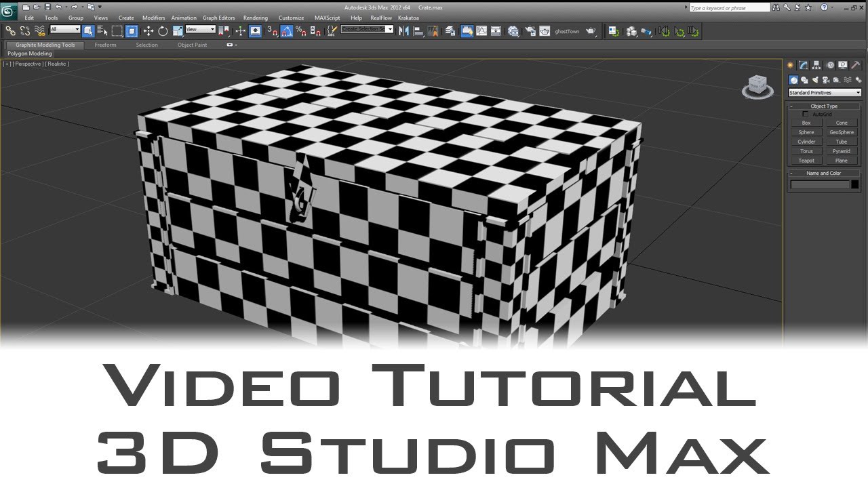
Task: Switch to the Object Paint tab
Action: [193, 45]
